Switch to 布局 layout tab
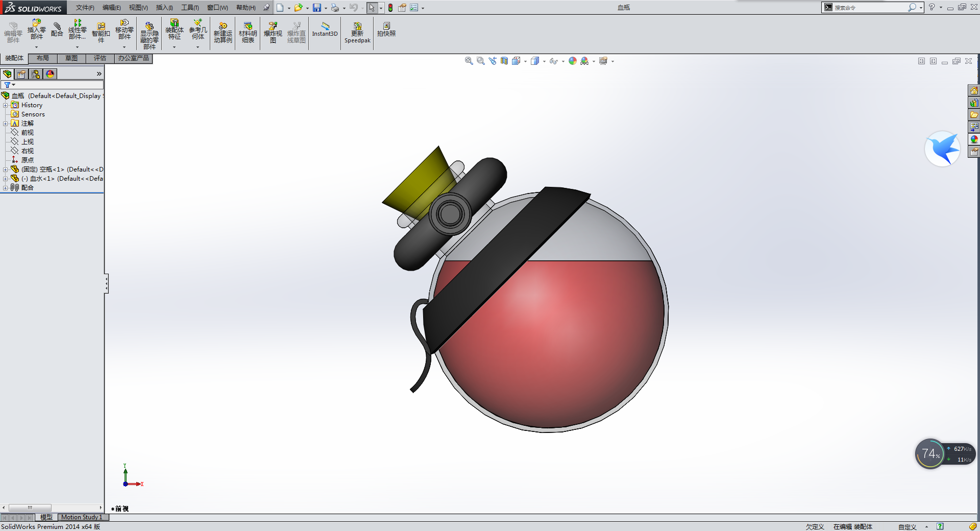Image resolution: width=980 pixels, height=531 pixels. [43, 58]
